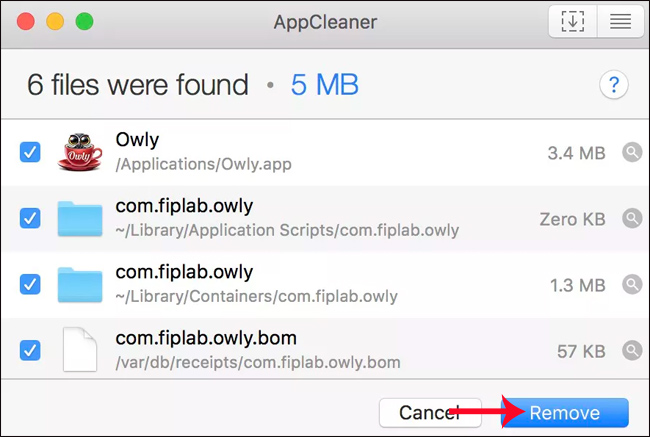This screenshot has width=650, height=437.
Task: Click the drop-to-uninstall icon in title bar
Action: pyautogui.click(x=572, y=22)
